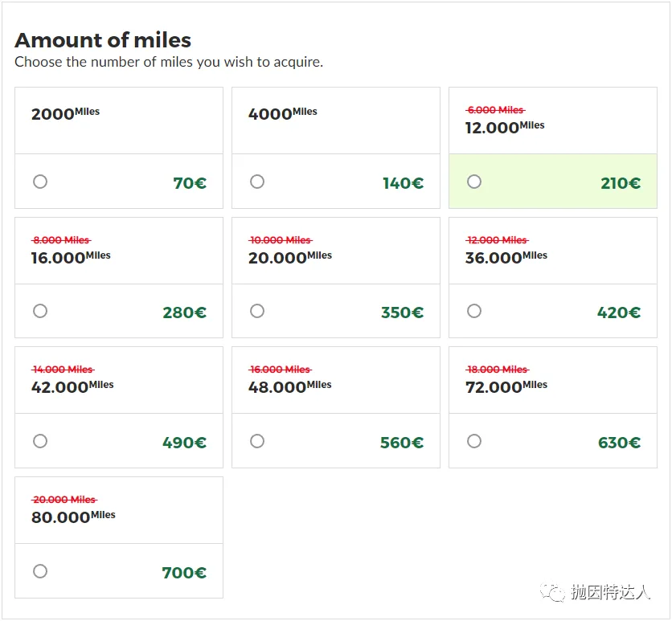Screen dimensions: 672x621
Task: Click the 140€ price label
Action: (403, 183)
